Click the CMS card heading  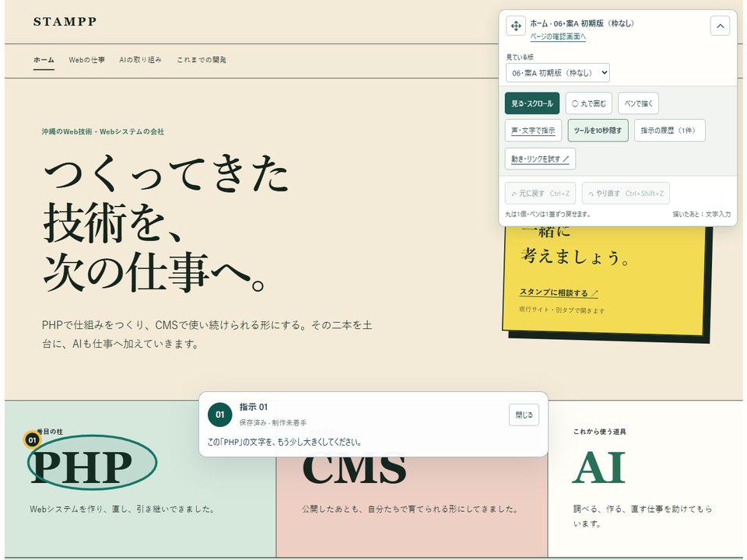click(355, 468)
